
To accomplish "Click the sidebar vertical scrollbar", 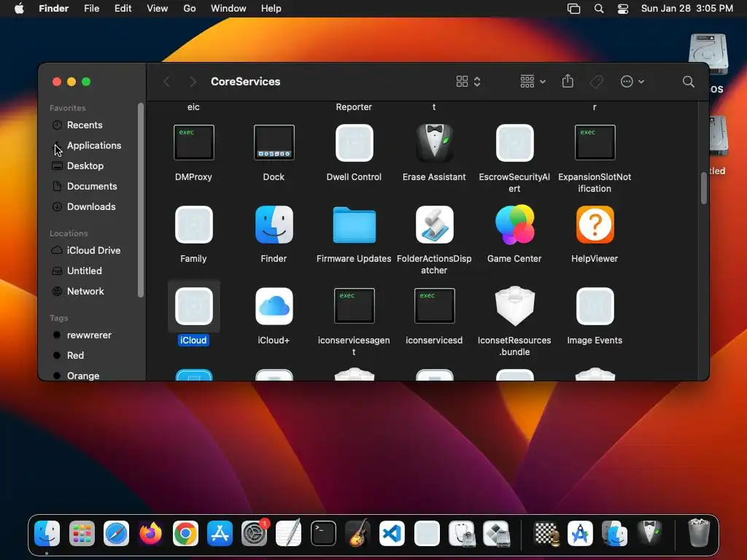I will 141,200.
